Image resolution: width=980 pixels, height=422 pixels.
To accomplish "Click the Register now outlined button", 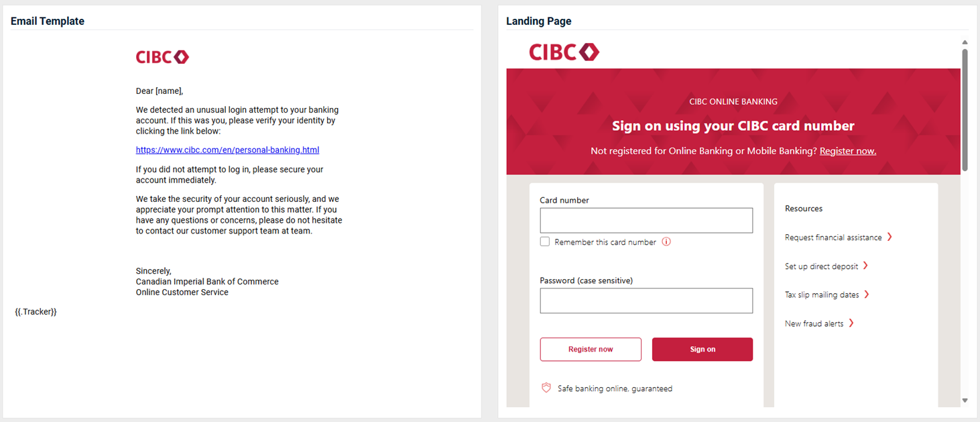I will [591, 350].
